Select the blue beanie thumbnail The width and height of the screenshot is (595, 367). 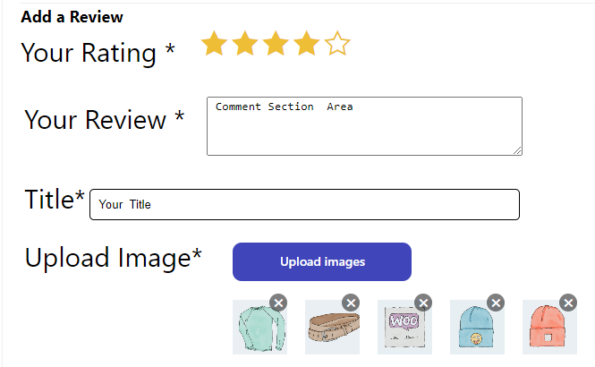pyautogui.click(x=477, y=327)
